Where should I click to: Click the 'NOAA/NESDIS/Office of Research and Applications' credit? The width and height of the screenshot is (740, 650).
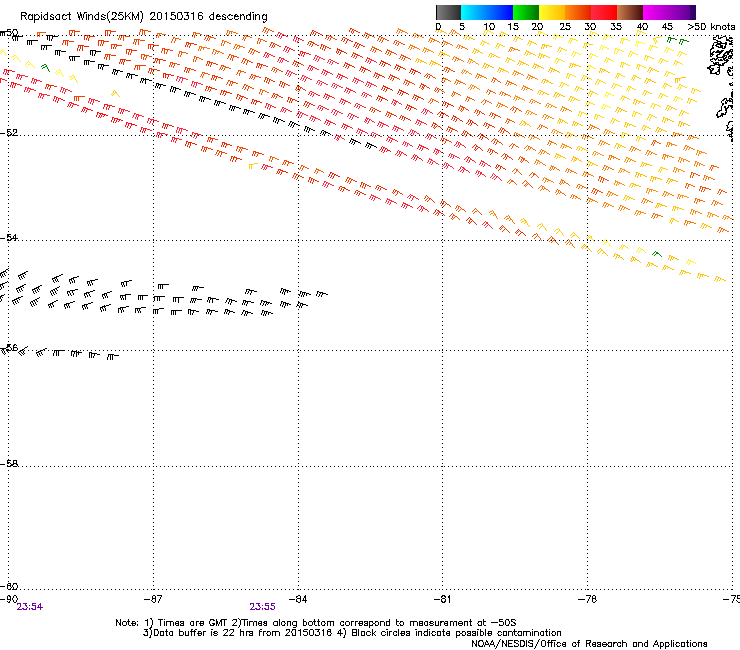(x=589, y=643)
